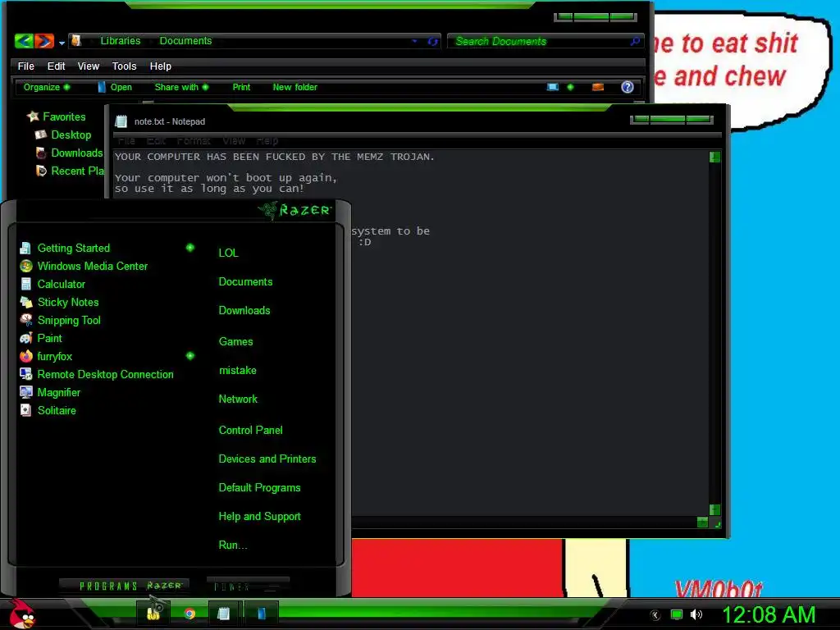
Task: Expand furryfox jump list arrow
Action: coord(190,356)
